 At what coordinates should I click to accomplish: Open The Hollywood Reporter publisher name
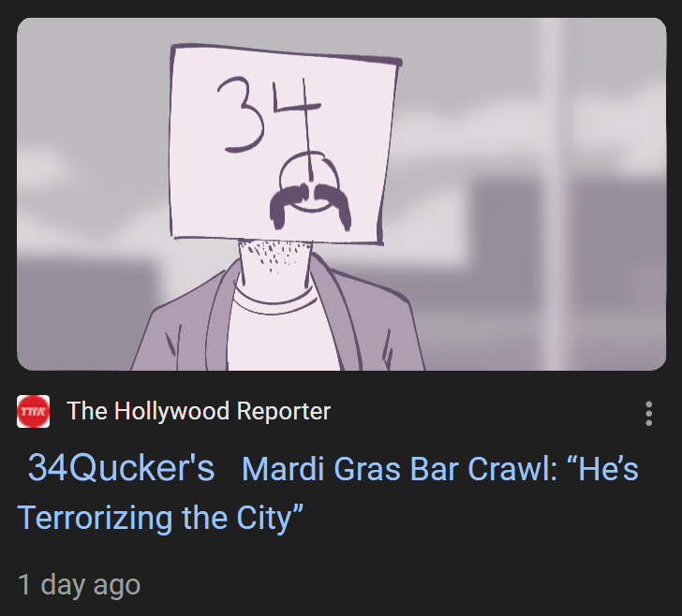pyautogui.click(x=199, y=411)
